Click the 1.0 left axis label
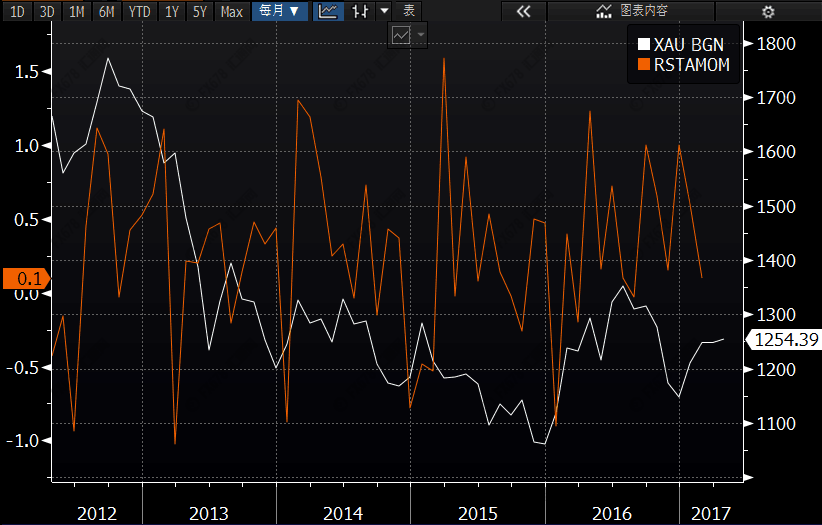 click(x=27, y=146)
